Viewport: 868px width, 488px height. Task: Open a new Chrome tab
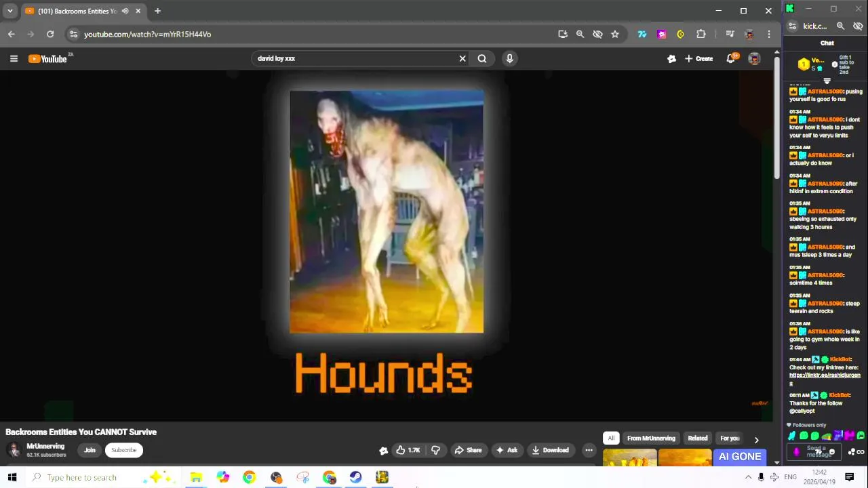(157, 11)
